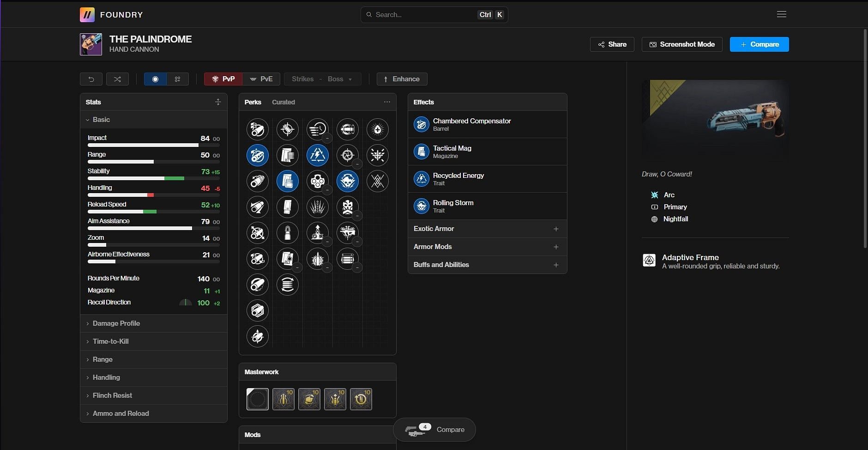Pick the single bullet magazine perk icon

click(x=287, y=233)
